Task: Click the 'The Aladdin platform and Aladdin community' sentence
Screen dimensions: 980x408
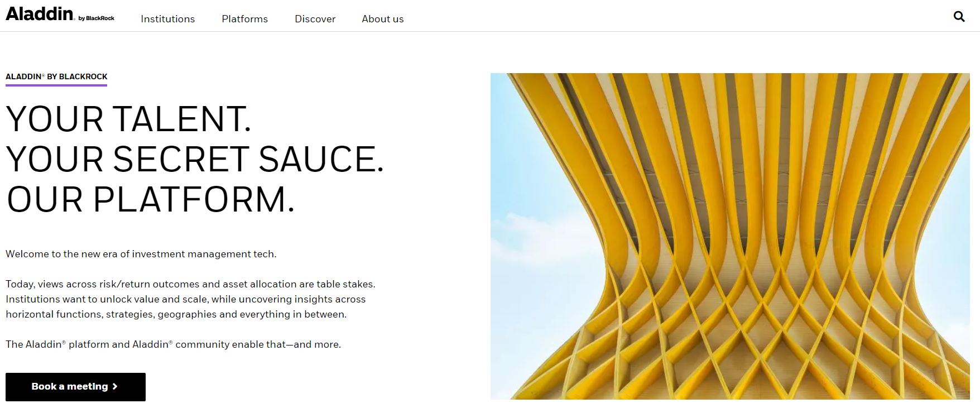Action: coord(173,344)
